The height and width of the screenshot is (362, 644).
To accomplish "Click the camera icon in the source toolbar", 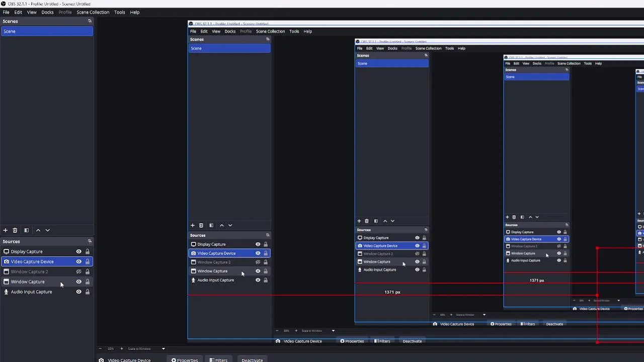I will tap(102, 360).
